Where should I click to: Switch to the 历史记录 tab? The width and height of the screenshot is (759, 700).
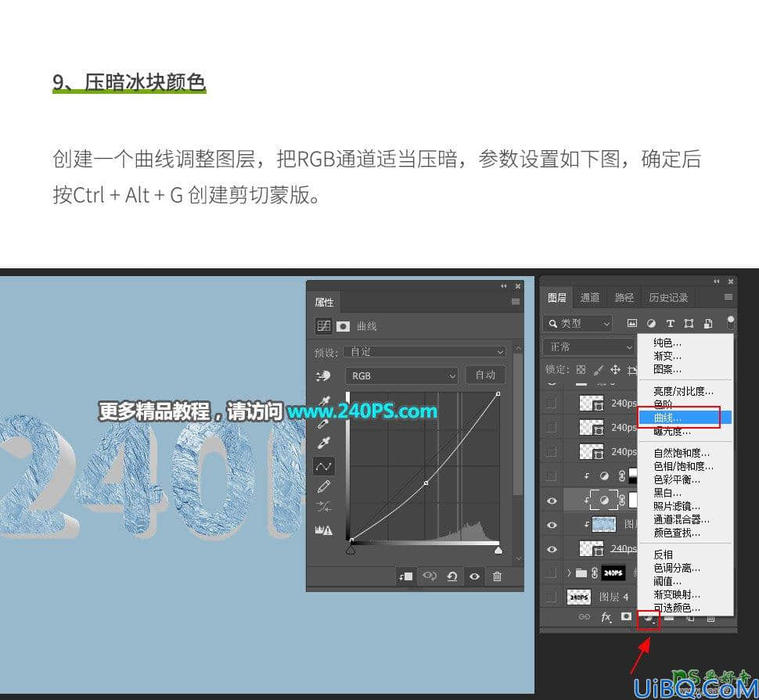click(668, 297)
